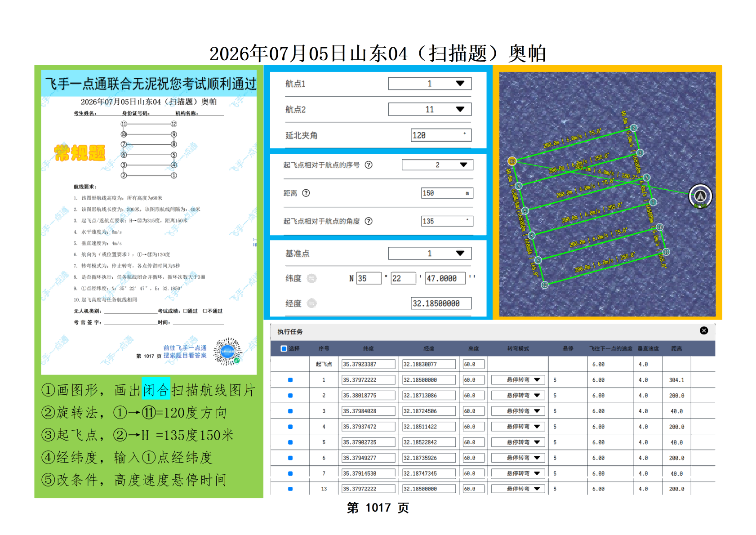Screen dimensions: 756x535
Task: Toggle the checkbox for task row 13
Action: [x=290, y=489]
